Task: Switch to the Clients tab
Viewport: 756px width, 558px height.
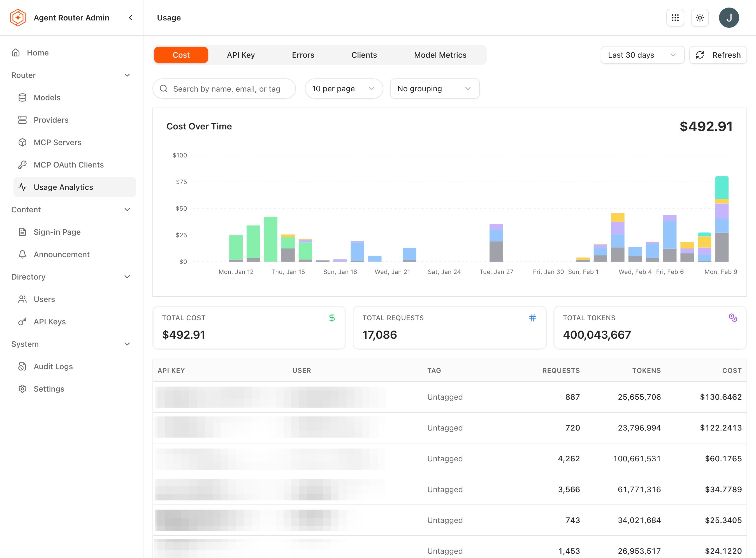Action: pyautogui.click(x=364, y=55)
